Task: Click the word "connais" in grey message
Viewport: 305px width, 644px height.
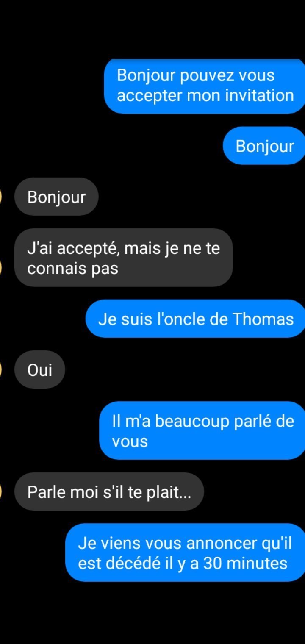Action: pos(51,269)
